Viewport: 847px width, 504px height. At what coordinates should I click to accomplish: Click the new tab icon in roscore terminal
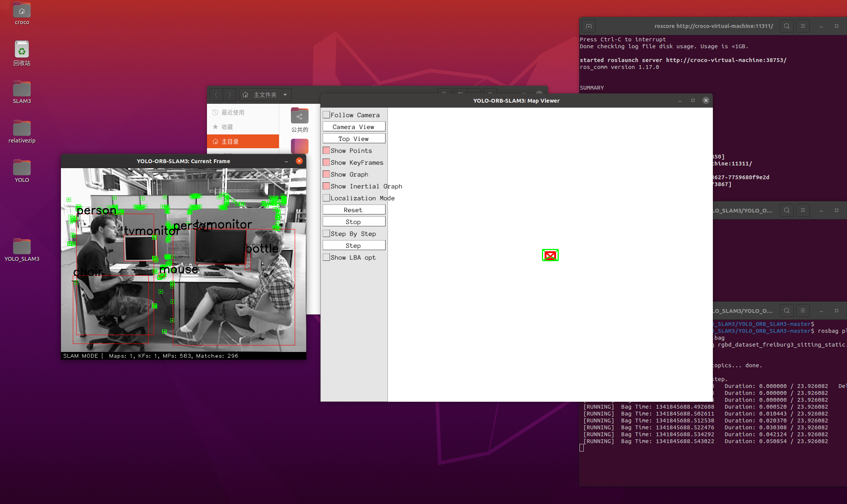[589, 26]
